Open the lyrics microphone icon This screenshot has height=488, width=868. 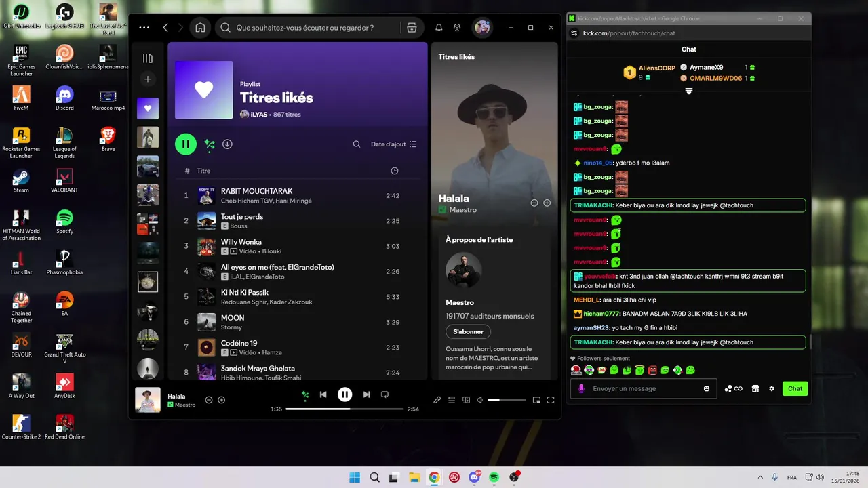pyautogui.click(x=437, y=400)
